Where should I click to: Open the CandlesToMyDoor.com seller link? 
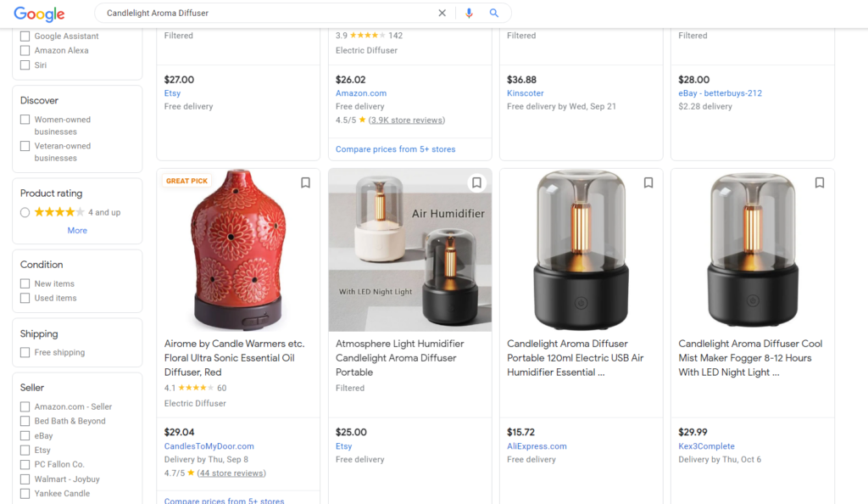tap(209, 445)
